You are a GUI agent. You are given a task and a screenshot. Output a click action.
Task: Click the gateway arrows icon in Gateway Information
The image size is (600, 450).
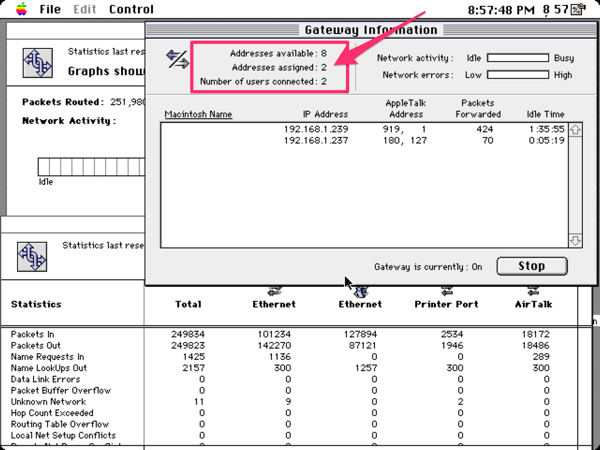(x=177, y=60)
